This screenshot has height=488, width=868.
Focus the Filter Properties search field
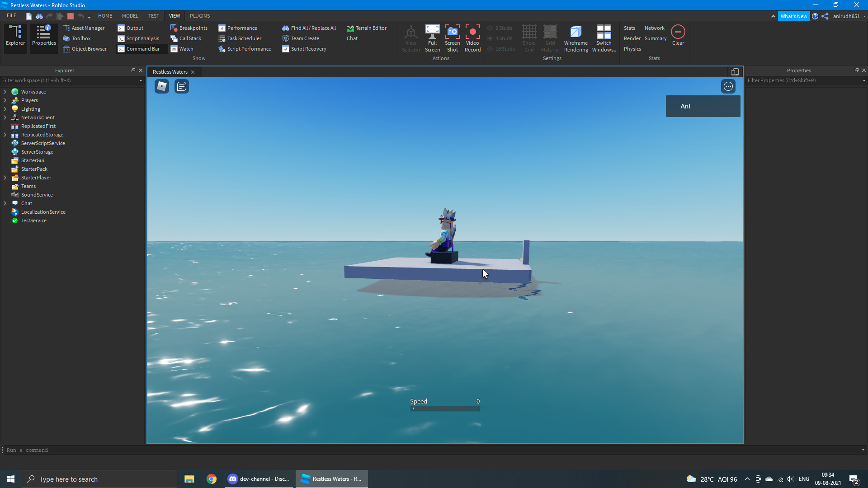pos(806,80)
